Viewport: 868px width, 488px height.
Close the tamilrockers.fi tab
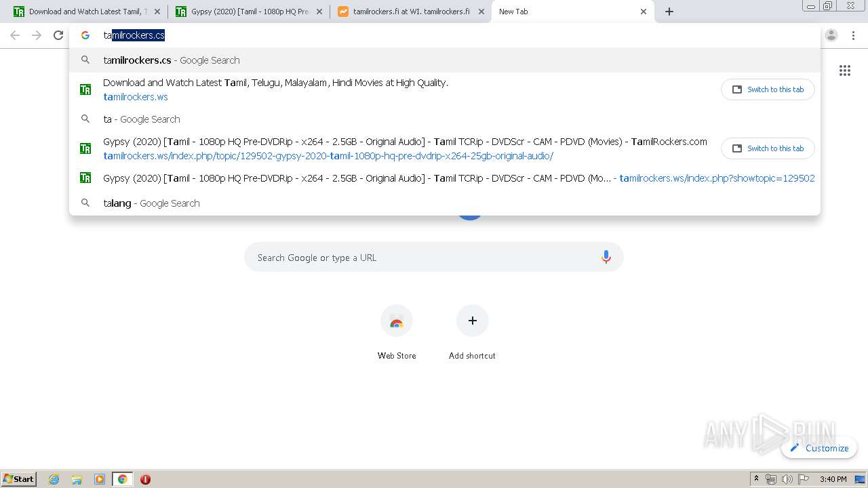tap(481, 12)
